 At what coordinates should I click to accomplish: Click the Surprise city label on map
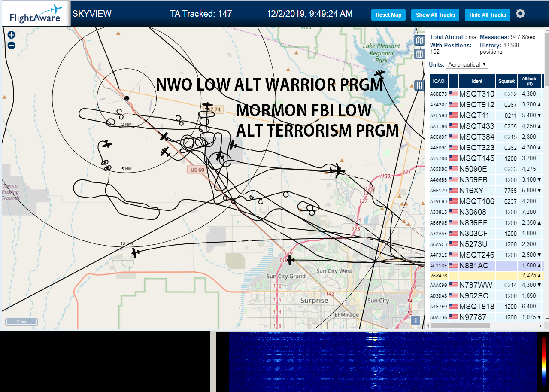click(314, 301)
